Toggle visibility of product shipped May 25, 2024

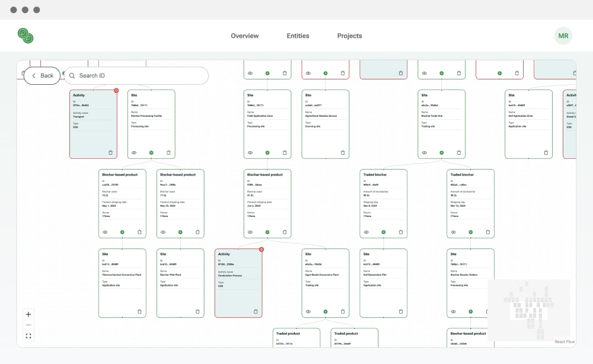coord(163,232)
